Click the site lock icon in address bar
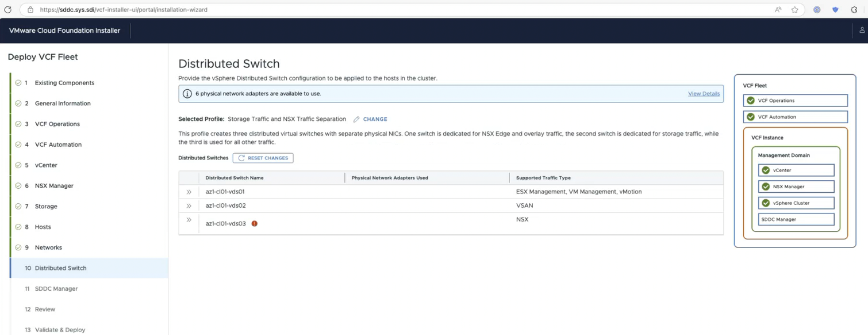Screen dimensions: 868x335 (x=30, y=10)
